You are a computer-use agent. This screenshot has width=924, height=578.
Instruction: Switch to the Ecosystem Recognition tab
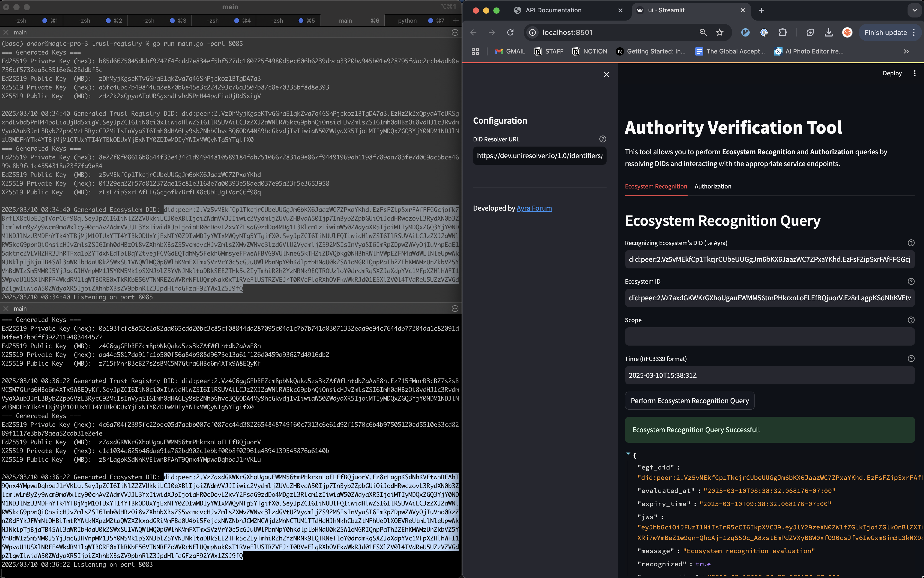(x=656, y=187)
